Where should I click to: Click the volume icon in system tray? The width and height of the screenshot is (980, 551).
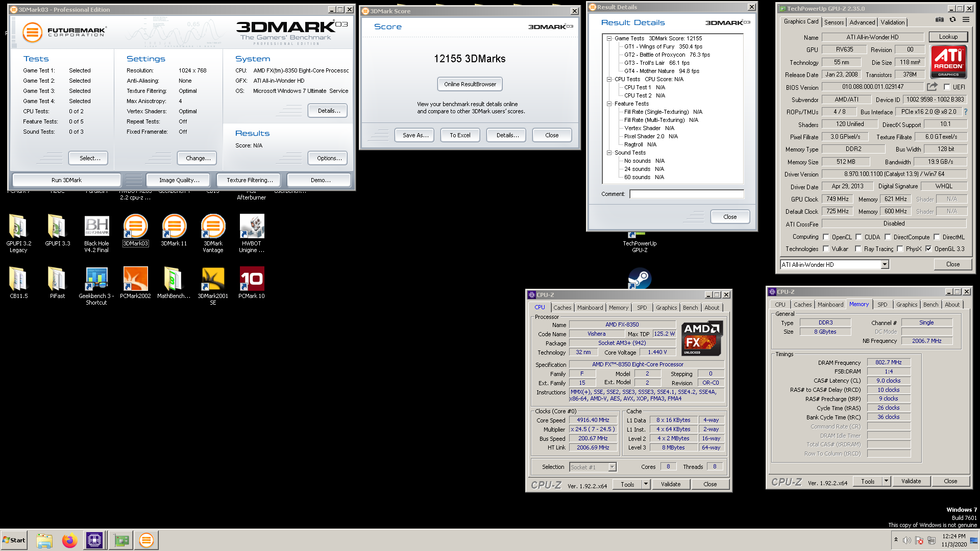[x=907, y=540]
